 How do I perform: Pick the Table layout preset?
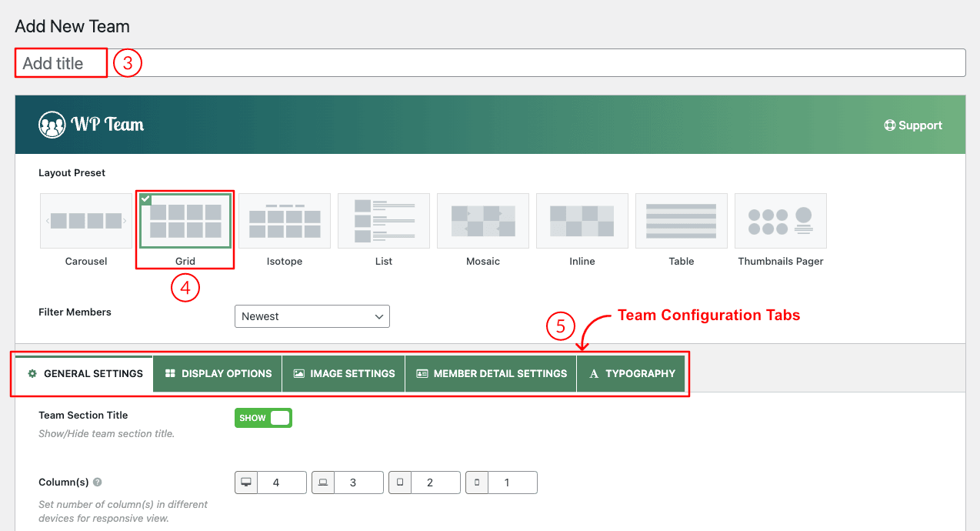point(681,221)
